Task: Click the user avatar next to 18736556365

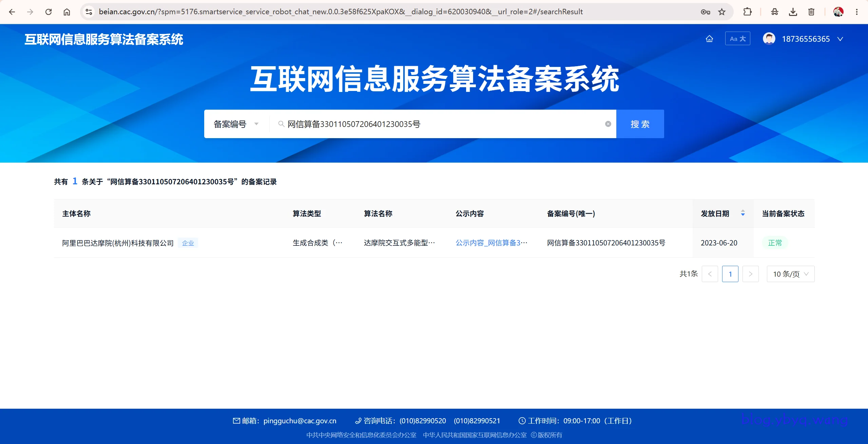Action: tap(769, 39)
